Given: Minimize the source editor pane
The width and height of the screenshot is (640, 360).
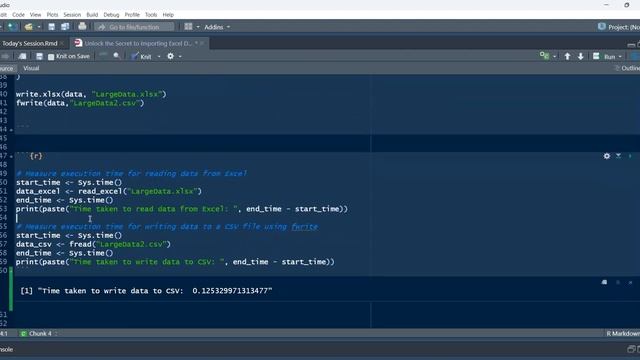Looking at the screenshot, I should 631,44.
